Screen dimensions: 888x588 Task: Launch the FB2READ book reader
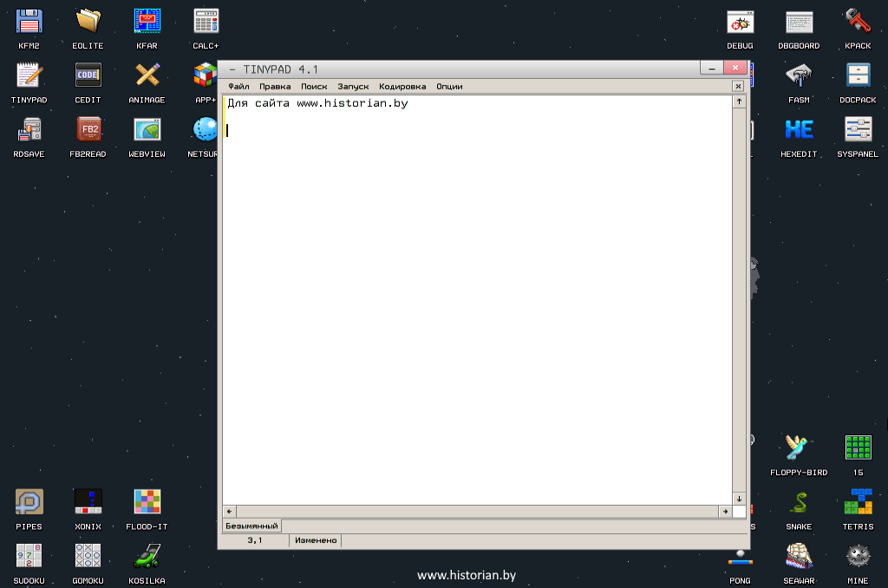tap(88, 129)
